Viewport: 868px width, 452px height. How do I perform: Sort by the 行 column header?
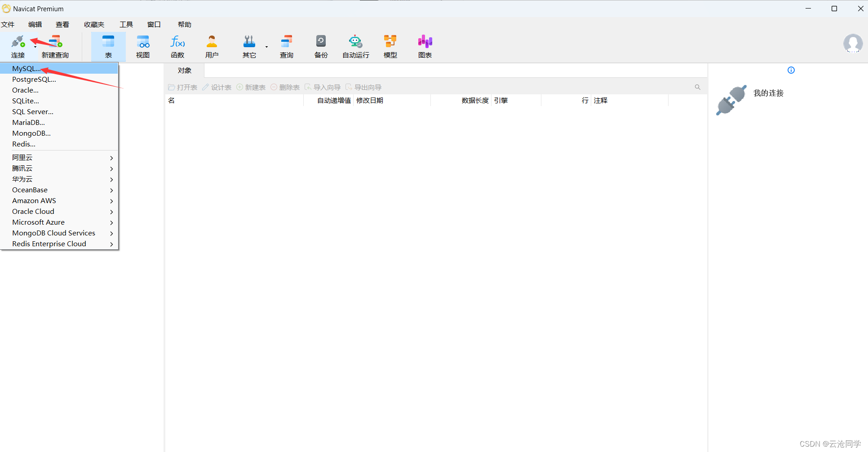(x=566, y=101)
